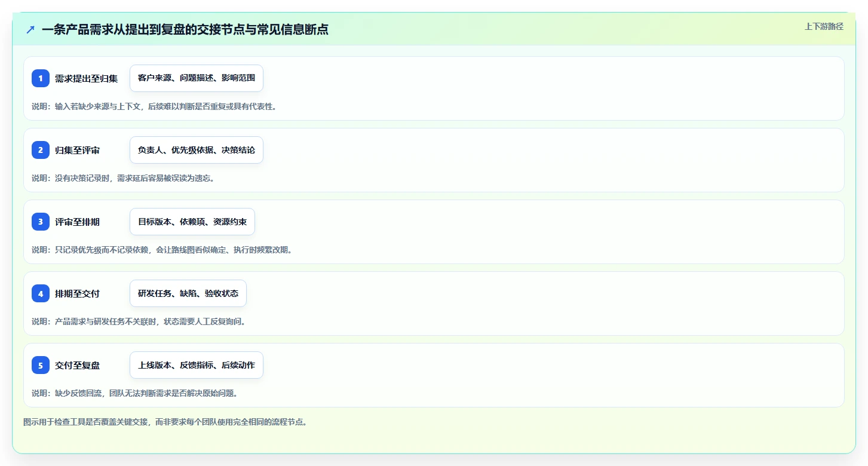The height and width of the screenshot is (466, 868).
Task: Click the 负责人、优先级依据、决策结论 chip
Action: pyautogui.click(x=197, y=150)
